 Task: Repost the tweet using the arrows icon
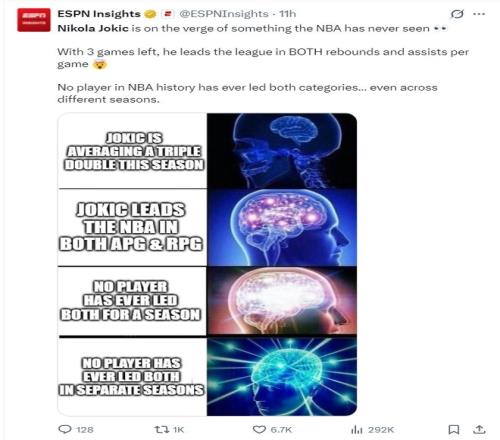(x=162, y=429)
